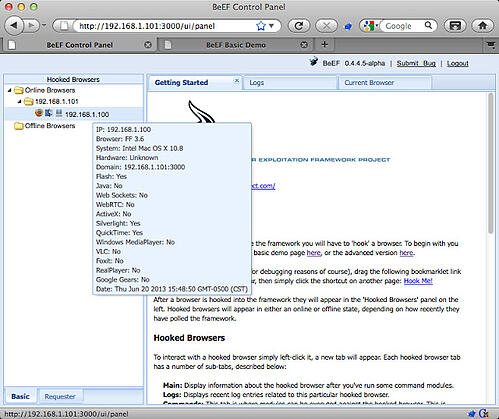Click tooltip line 'System: Intel Mac OS X 10.8'
The height and width of the screenshot is (419, 499).
point(139,148)
